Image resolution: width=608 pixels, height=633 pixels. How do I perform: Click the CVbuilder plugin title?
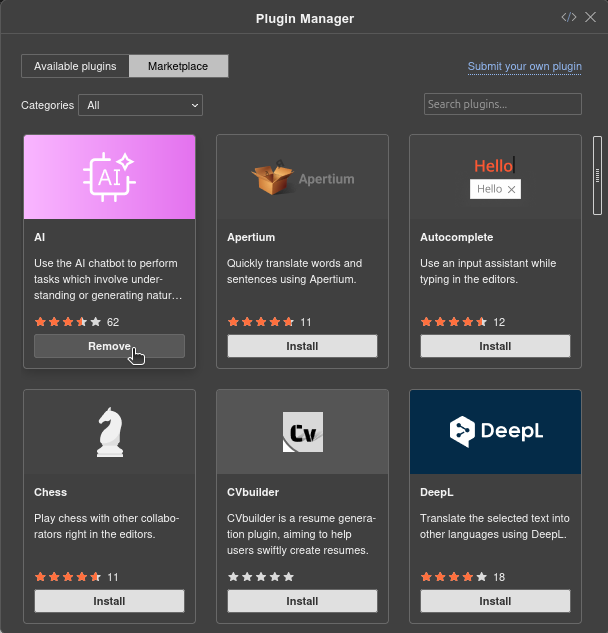coord(253,492)
